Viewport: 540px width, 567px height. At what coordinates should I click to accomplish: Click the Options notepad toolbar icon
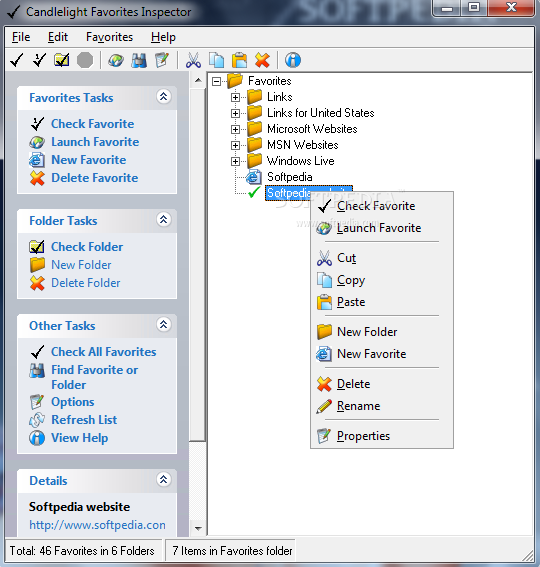pos(162,60)
